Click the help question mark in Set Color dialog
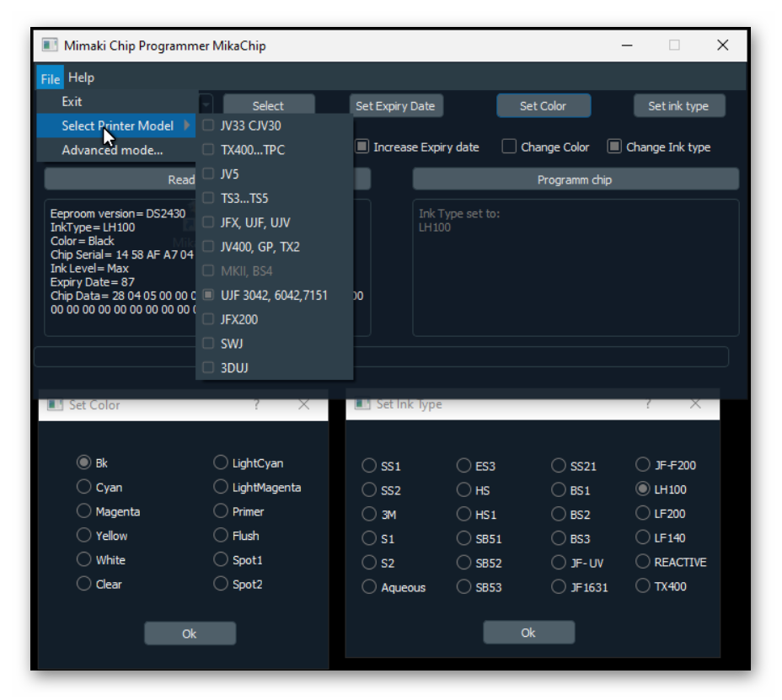 point(256,404)
